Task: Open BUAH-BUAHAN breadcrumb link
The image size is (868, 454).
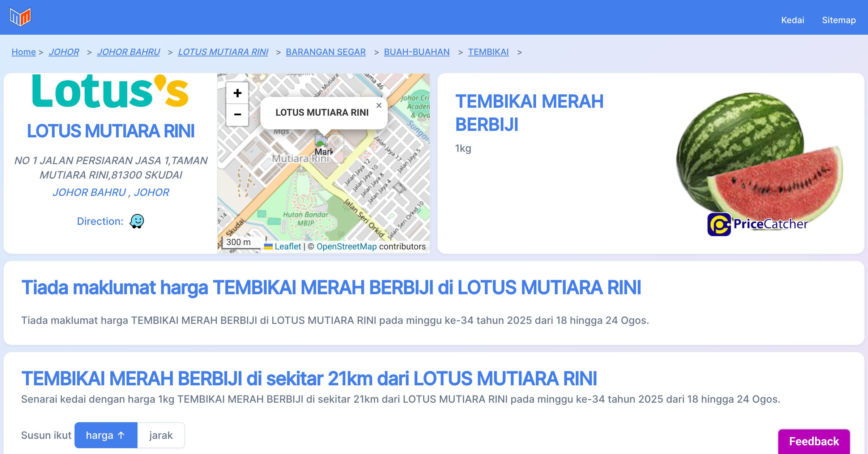Action: pos(417,52)
